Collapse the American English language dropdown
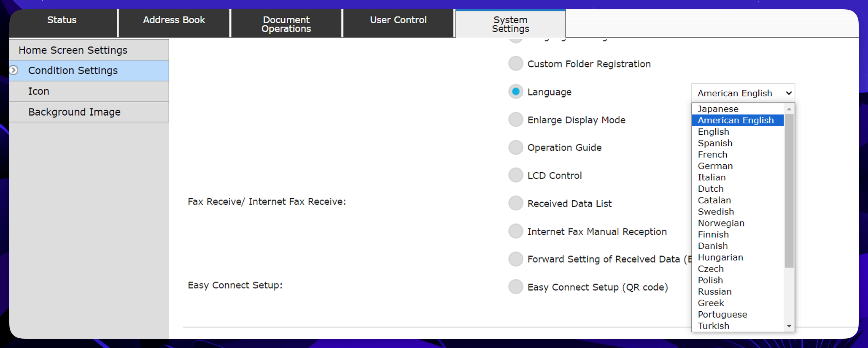868x348 pixels. [x=743, y=93]
